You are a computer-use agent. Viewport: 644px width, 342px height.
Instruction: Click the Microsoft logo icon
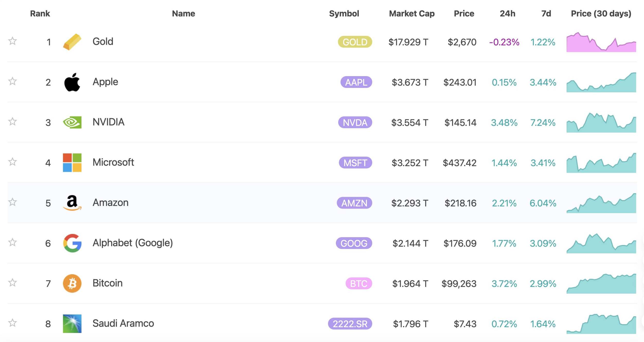pyautogui.click(x=72, y=163)
